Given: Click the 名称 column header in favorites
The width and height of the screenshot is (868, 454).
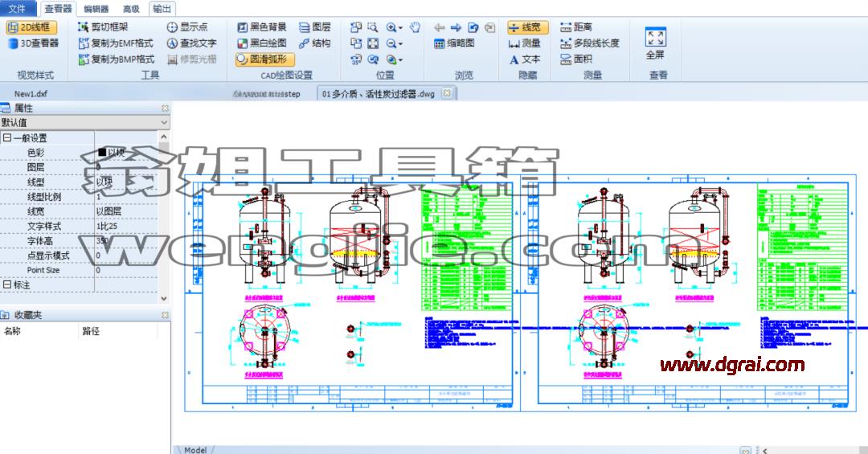Looking at the screenshot, I should click(x=12, y=331).
